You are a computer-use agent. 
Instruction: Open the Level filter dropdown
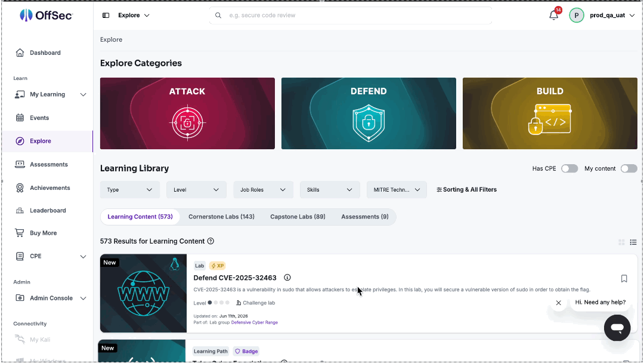196,189
